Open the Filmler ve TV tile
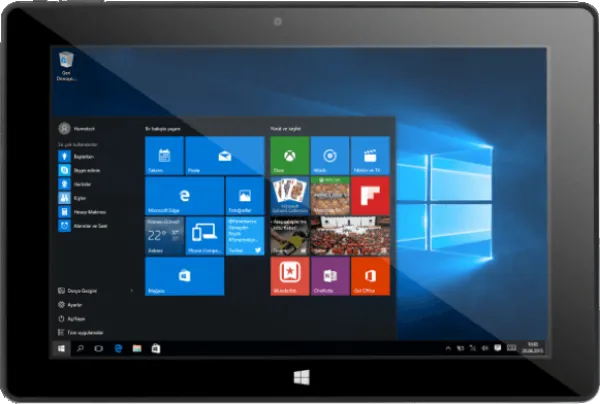This screenshot has height=404, width=600. (370, 155)
